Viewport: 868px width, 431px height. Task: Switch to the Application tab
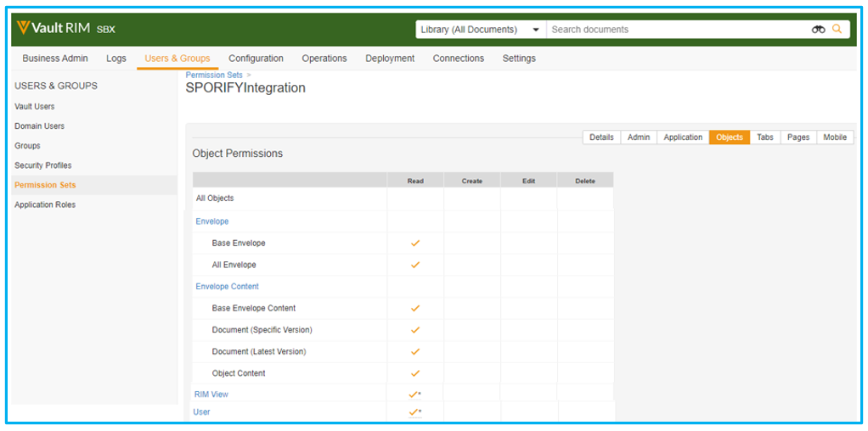tap(683, 137)
